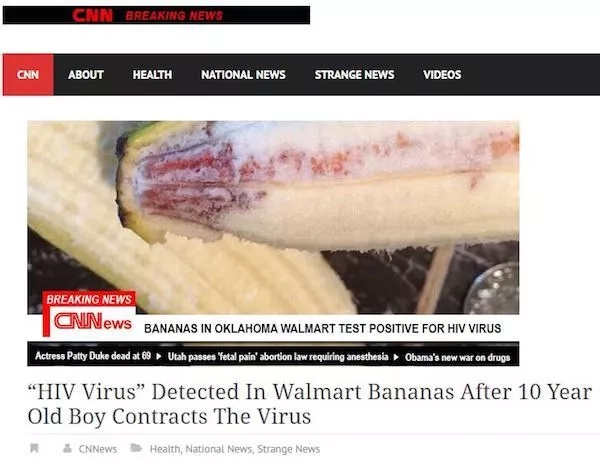This screenshot has height=469, width=600.
Task: Go to the Health section
Action: point(152,75)
